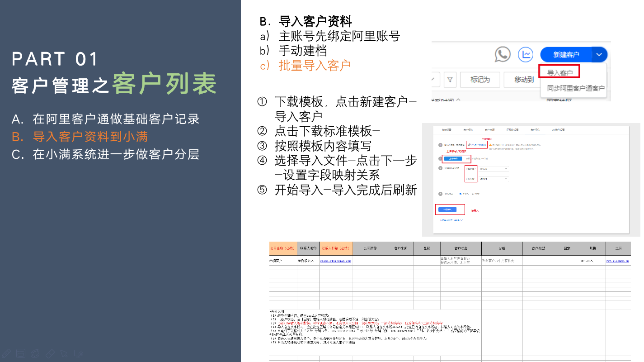Click the website link in spreadsheet's last column

coord(618,261)
